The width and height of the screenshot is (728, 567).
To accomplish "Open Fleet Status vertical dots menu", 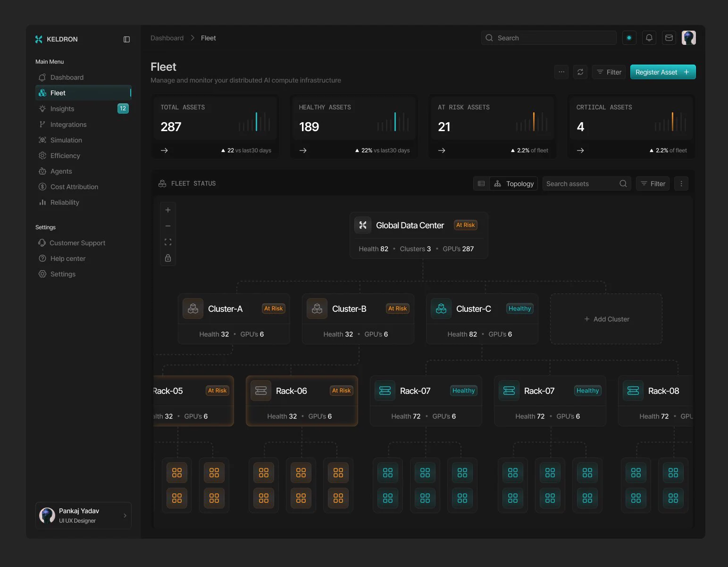I will coord(681,183).
